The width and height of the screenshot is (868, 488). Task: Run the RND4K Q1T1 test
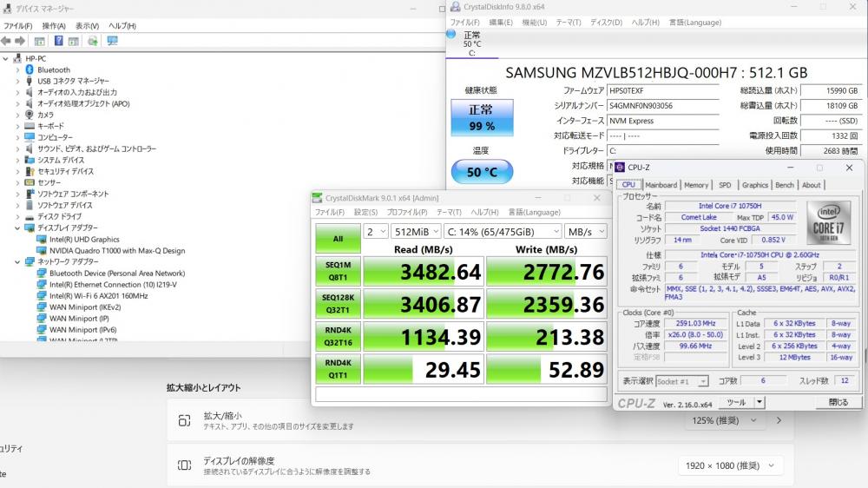click(x=338, y=369)
